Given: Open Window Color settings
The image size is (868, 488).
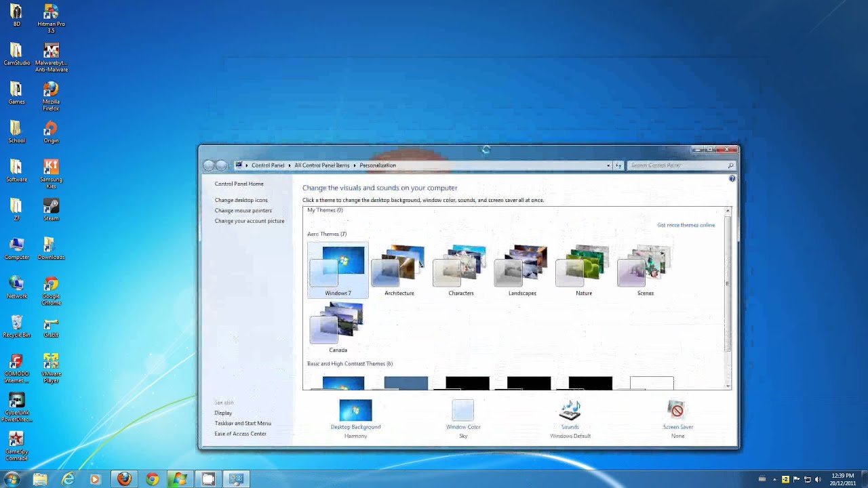Looking at the screenshot, I should tap(463, 418).
